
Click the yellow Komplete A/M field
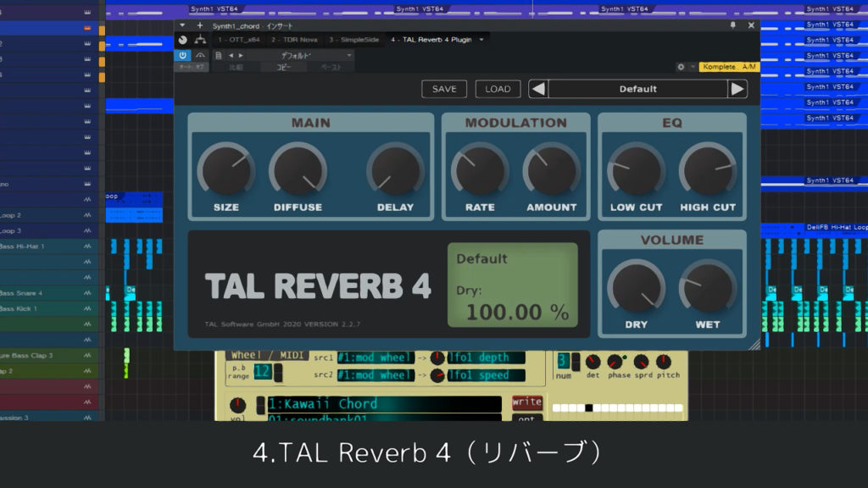point(729,67)
